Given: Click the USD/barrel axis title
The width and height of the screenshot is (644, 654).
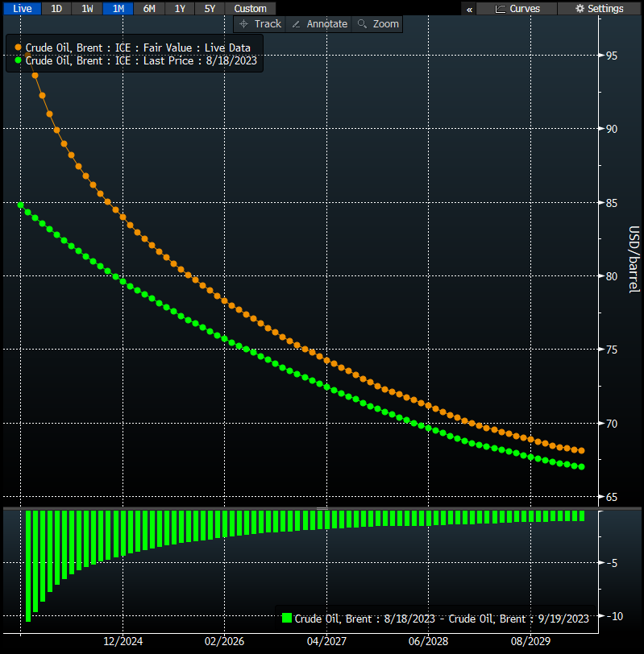Looking at the screenshot, I should [634, 259].
